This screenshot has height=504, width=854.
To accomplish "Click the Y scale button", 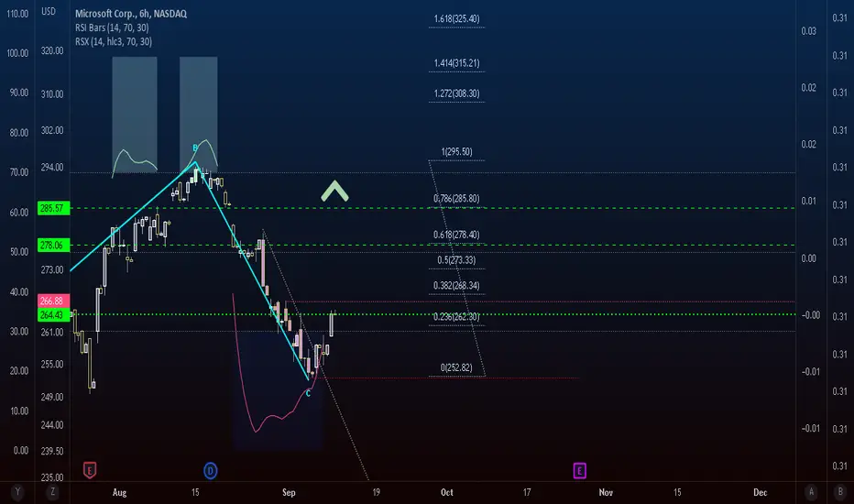I will [17, 492].
